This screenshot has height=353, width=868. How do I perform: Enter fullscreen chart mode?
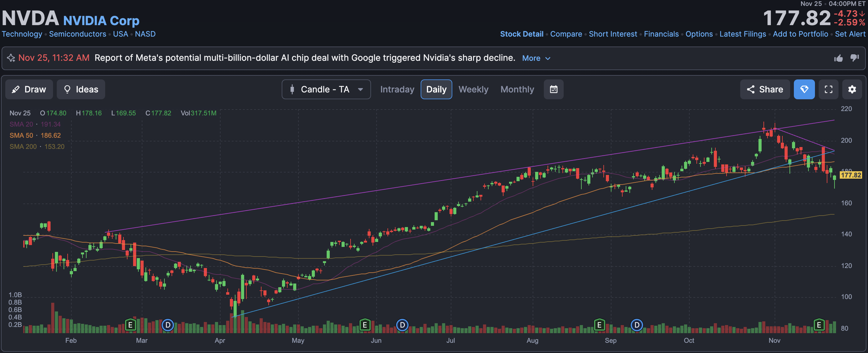pyautogui.click(x=828, y=89)
